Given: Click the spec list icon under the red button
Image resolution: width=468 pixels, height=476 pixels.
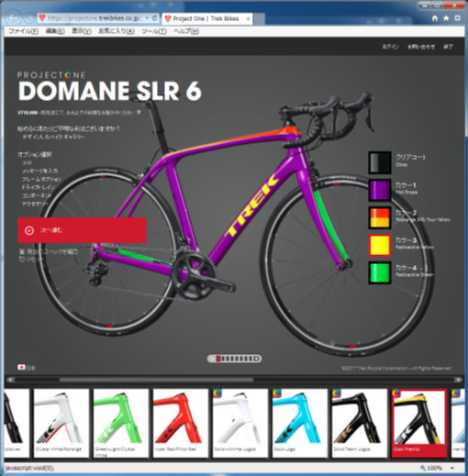Looking at the screenshot, I should (x=22, y=251).
